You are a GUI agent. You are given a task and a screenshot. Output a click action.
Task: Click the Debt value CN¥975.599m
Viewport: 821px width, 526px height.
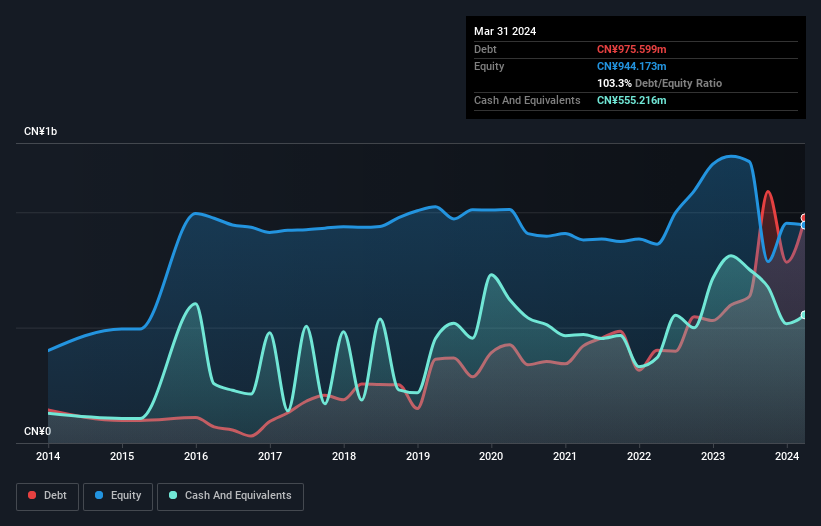(631, 49)
